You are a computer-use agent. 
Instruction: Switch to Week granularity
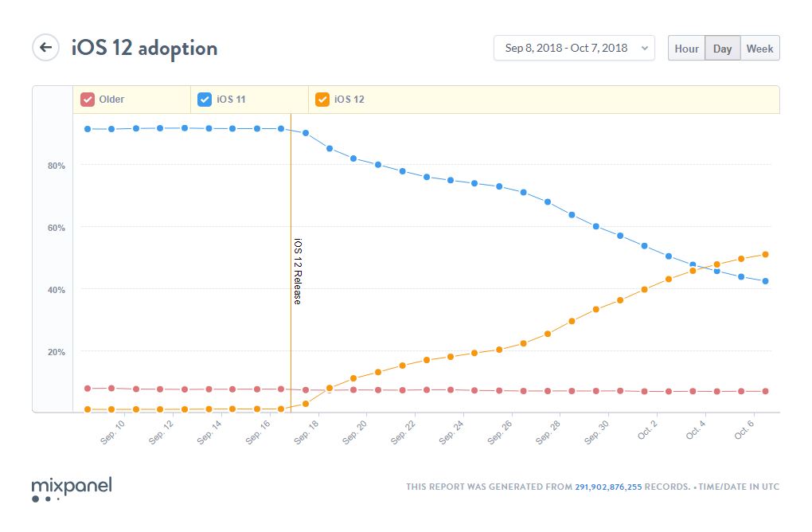click(759, 49)
